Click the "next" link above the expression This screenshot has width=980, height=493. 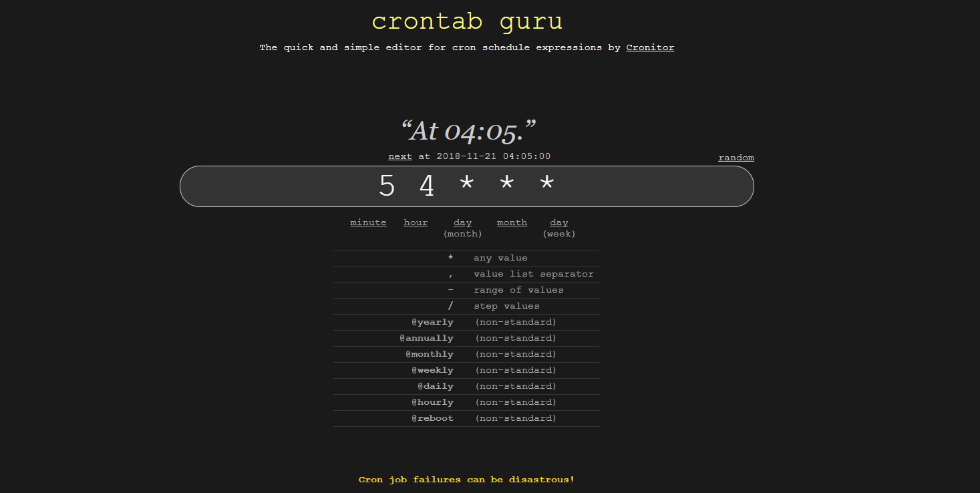point(400,156)
